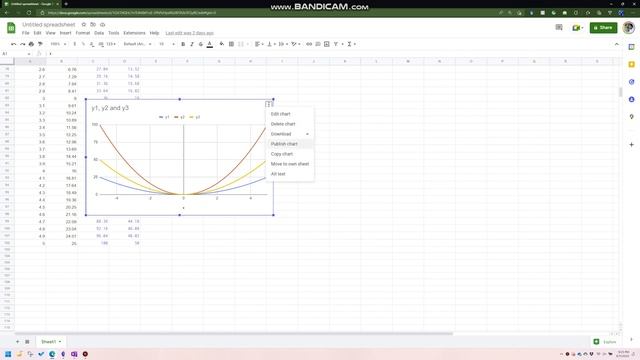Open the zoom percentage dropdown

[58, 44]
